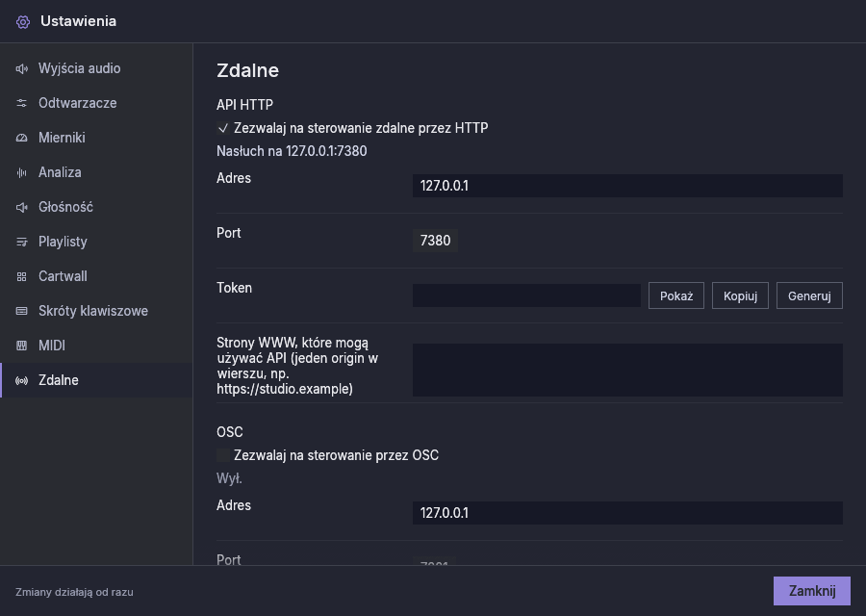Click the Pokaż token button
Image resolution: width=866 pixels, height=616 pixels.
click(676, 295)
